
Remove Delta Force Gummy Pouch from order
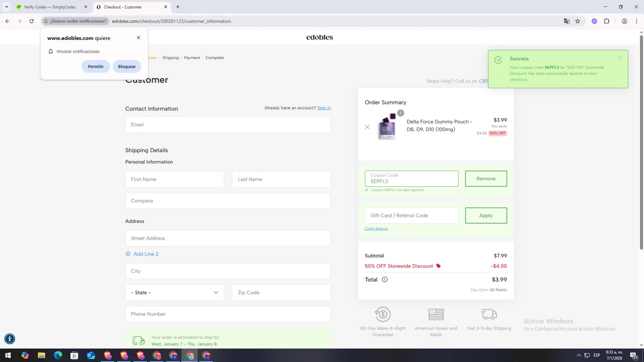tap(367, 127)
